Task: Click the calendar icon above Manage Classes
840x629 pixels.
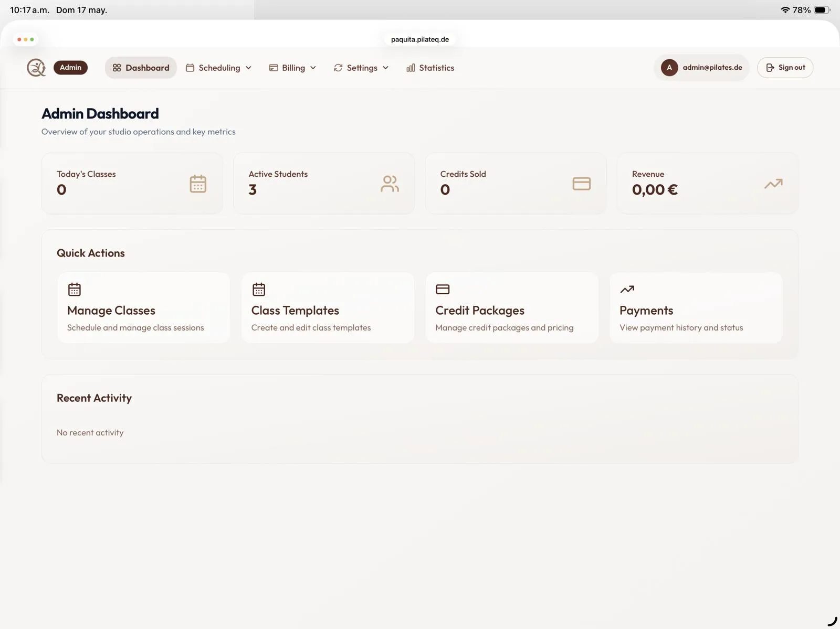Action: [x=75, y=289]
